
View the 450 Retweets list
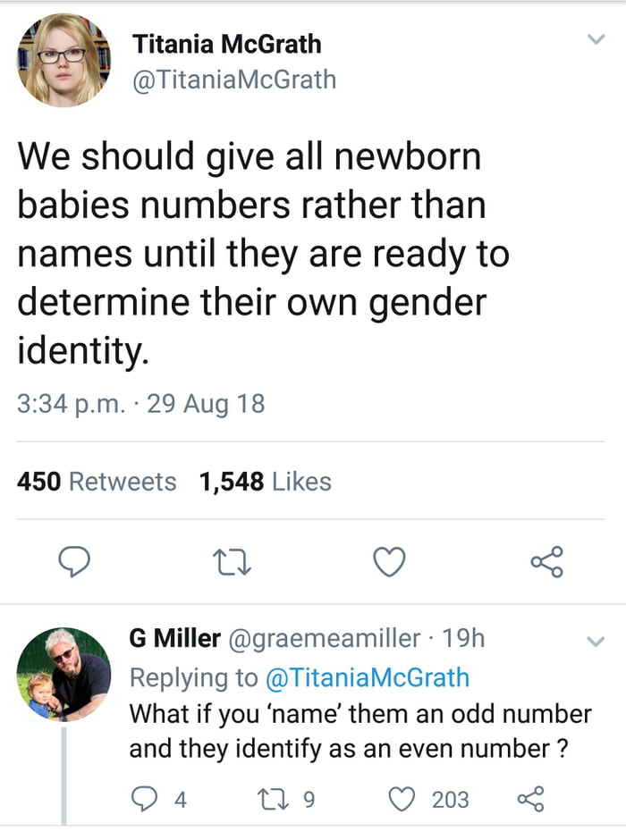click(97, 482)
